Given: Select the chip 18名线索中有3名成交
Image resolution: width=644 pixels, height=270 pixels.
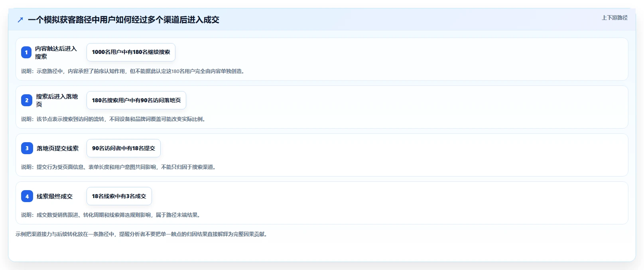Looking at the screenshot, I should (119, 196).
